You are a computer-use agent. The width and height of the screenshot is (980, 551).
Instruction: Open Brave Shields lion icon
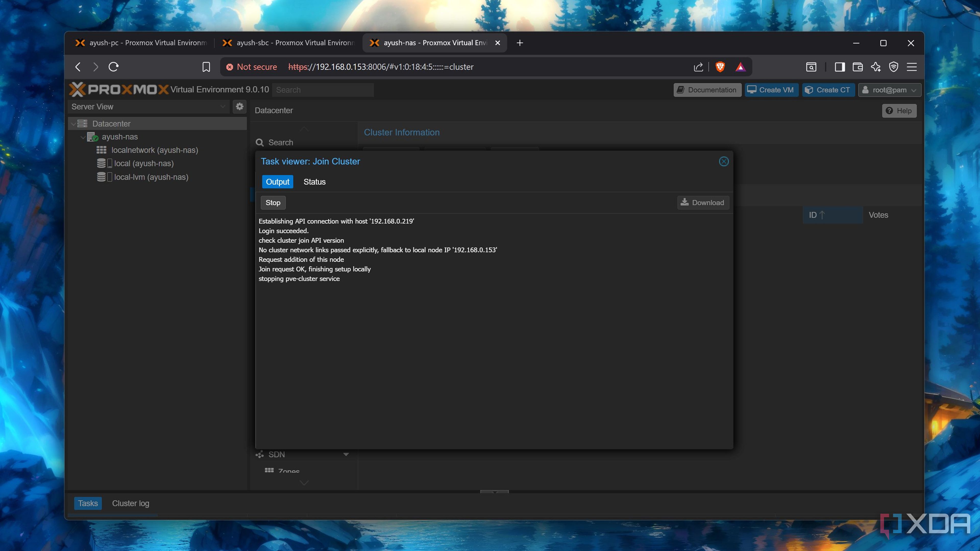tap(720, 67)
